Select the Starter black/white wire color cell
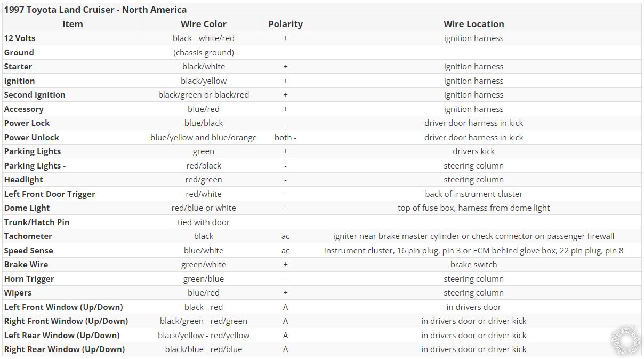644x359 pixels. tap(204, 67)
